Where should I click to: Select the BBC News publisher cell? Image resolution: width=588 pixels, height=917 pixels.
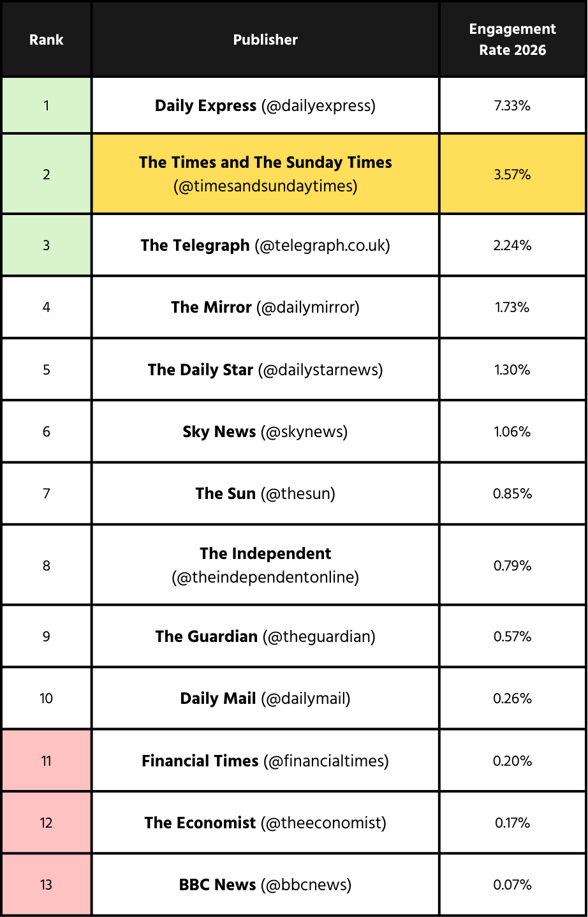265,884
